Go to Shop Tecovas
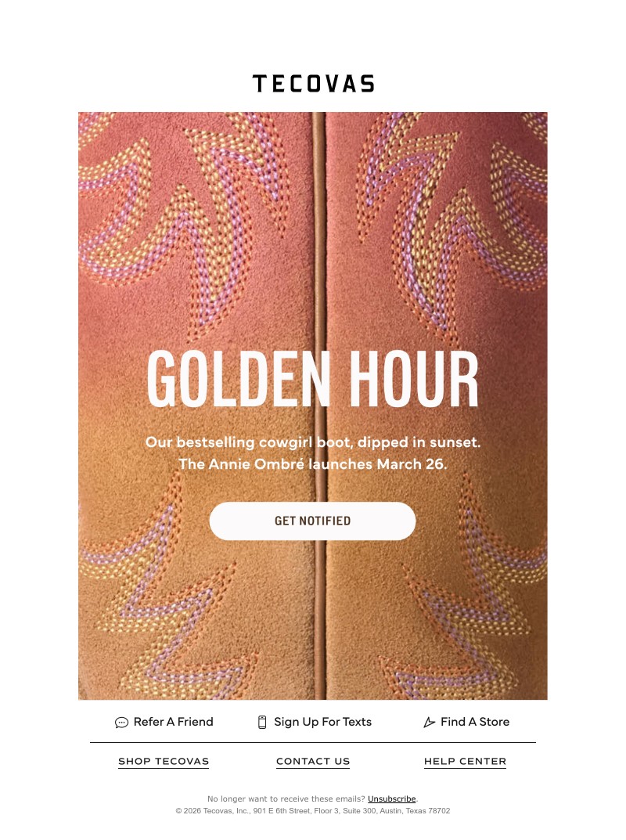Screen dimensions: 626x840 164,761
